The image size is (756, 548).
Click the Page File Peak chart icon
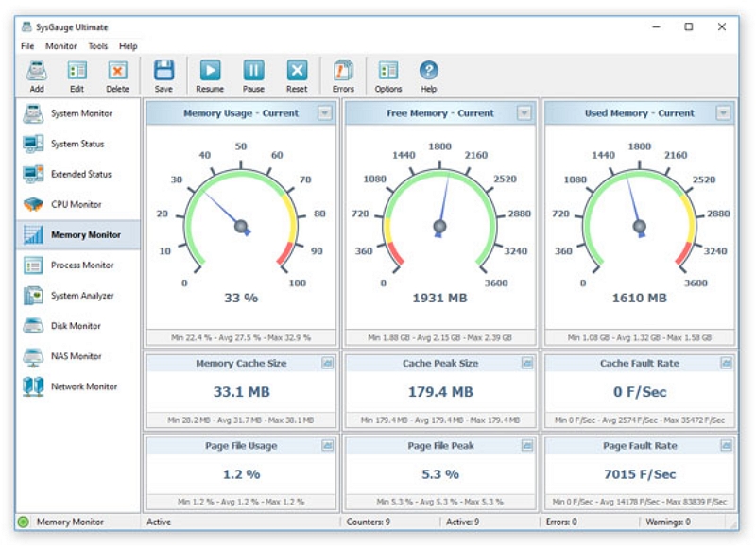click(527, 445)
